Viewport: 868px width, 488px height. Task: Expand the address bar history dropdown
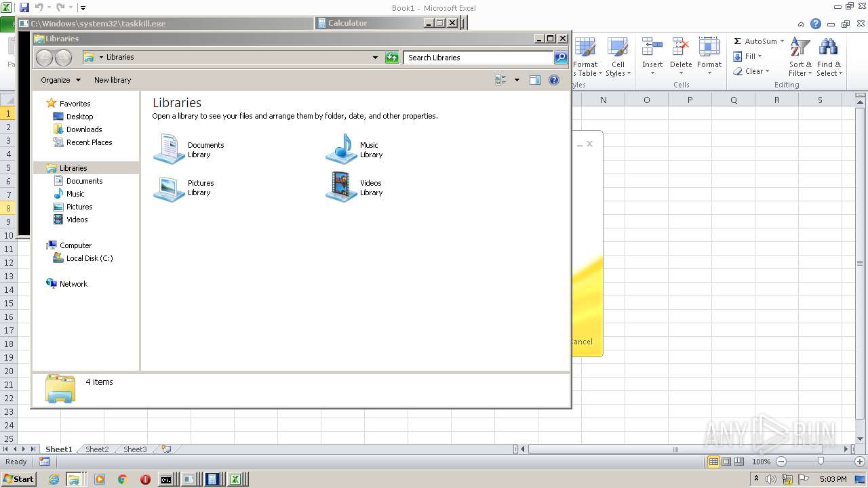(375, 58)
